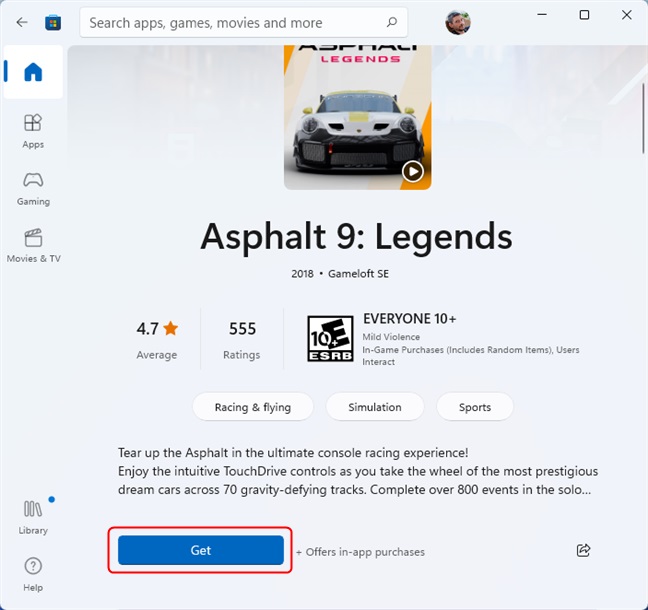Focus the Search apps, games input field
Screen dimensions: 648x610
pos(244,22)
